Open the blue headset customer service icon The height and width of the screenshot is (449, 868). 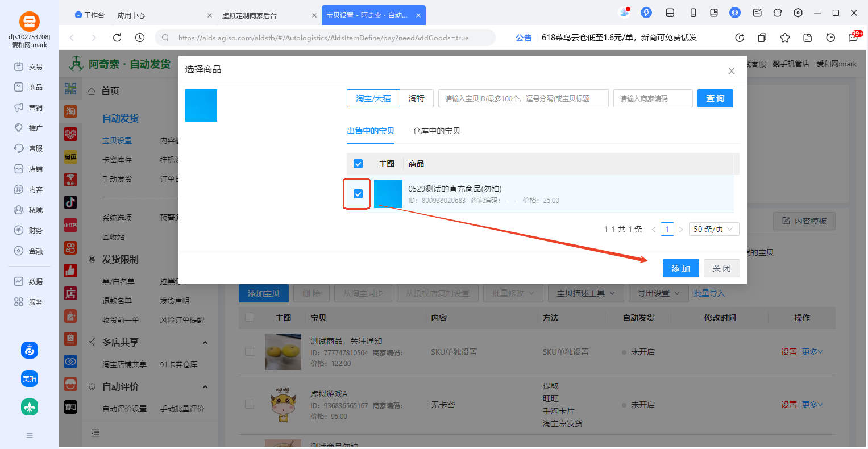point(735,13)
